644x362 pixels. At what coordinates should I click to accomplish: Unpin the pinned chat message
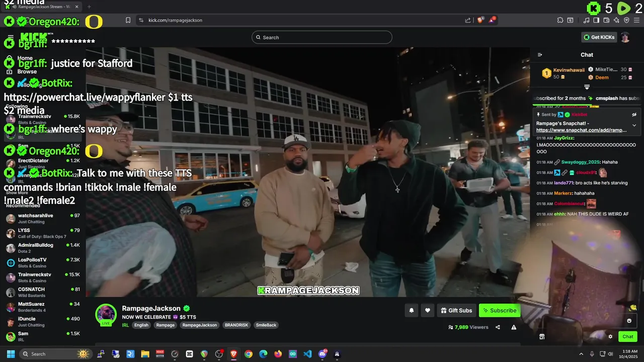[634, 115]
